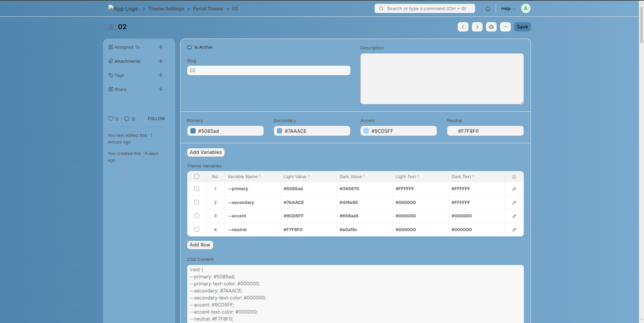Add an attachment with plus icon
The height and width of the screenshot is (323, 644).
[x=160, y=61]
